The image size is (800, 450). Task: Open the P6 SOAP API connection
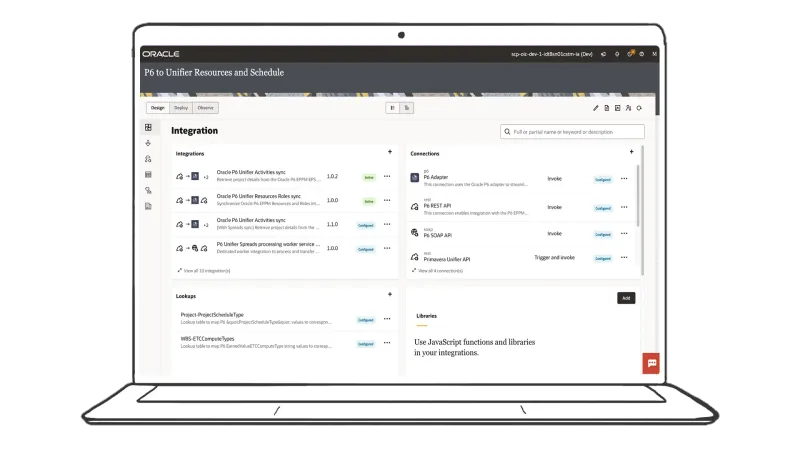pos(438,235)
